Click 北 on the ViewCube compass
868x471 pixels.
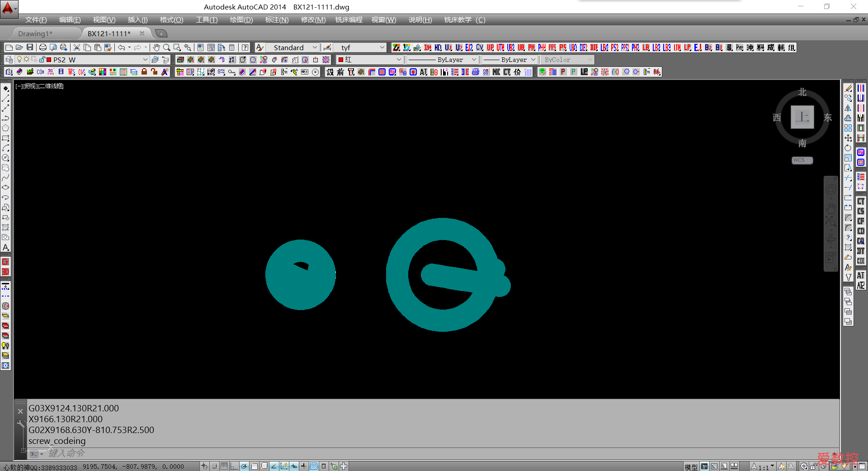802,92
